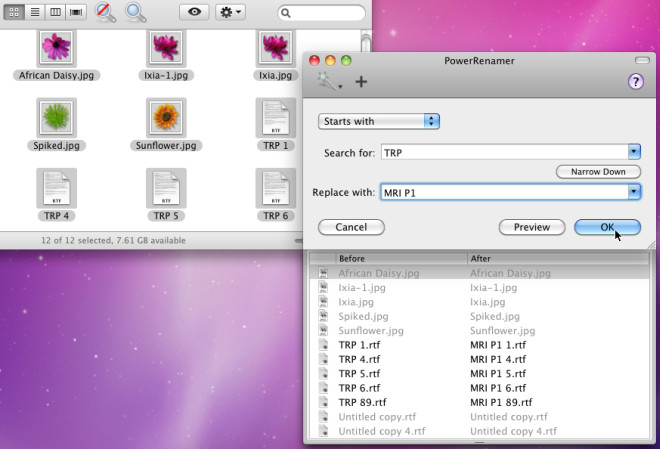The height and width of the screenshot is (449, 660).
Task: Click the Before column header
Action: [x=401, y=258]
